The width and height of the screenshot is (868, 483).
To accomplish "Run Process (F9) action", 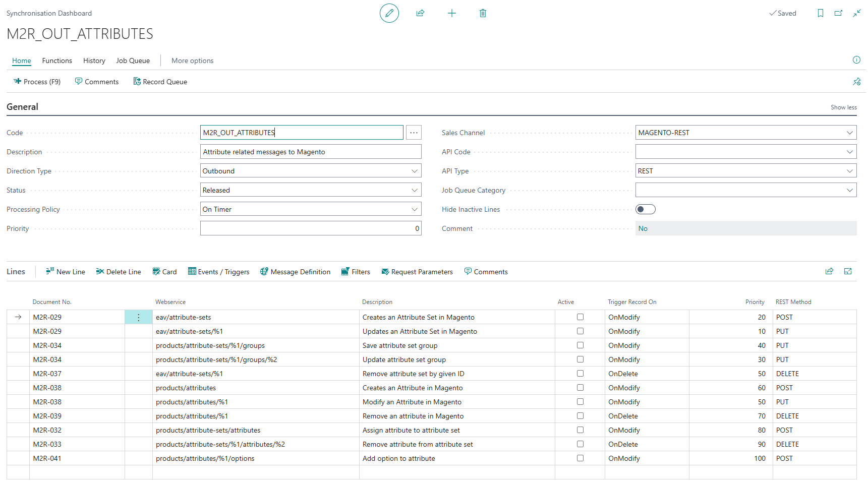I will [x=37, y=82].
